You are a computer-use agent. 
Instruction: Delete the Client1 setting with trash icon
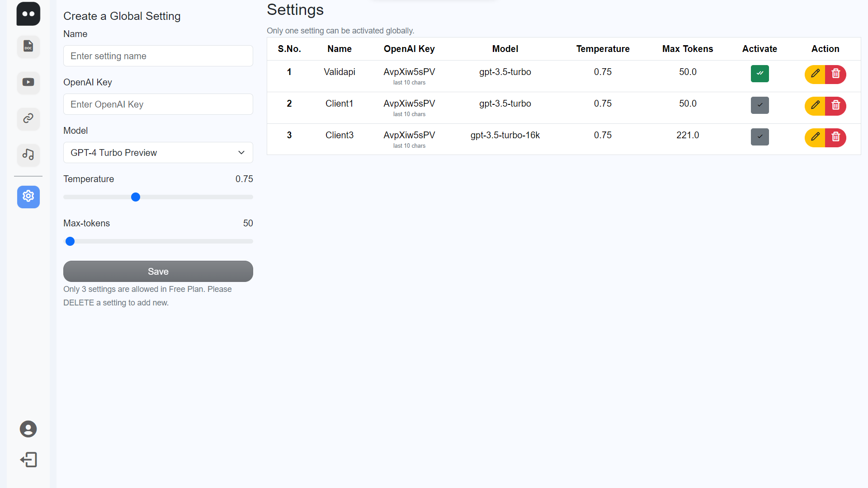coord(835,105)
